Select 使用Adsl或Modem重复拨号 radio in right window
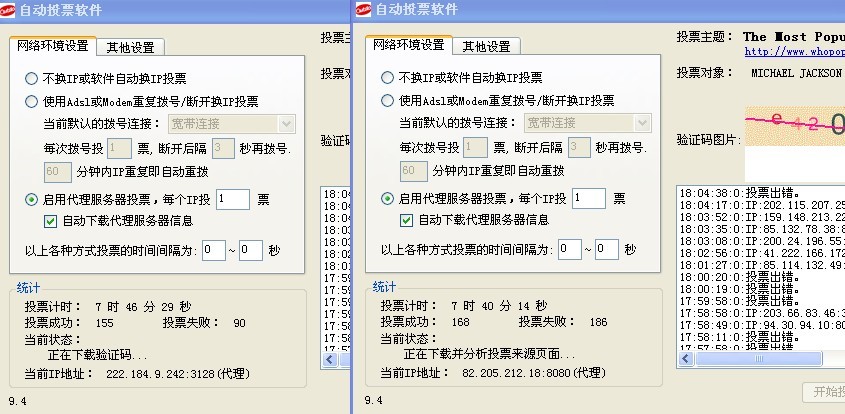 (x=387, y=100)
